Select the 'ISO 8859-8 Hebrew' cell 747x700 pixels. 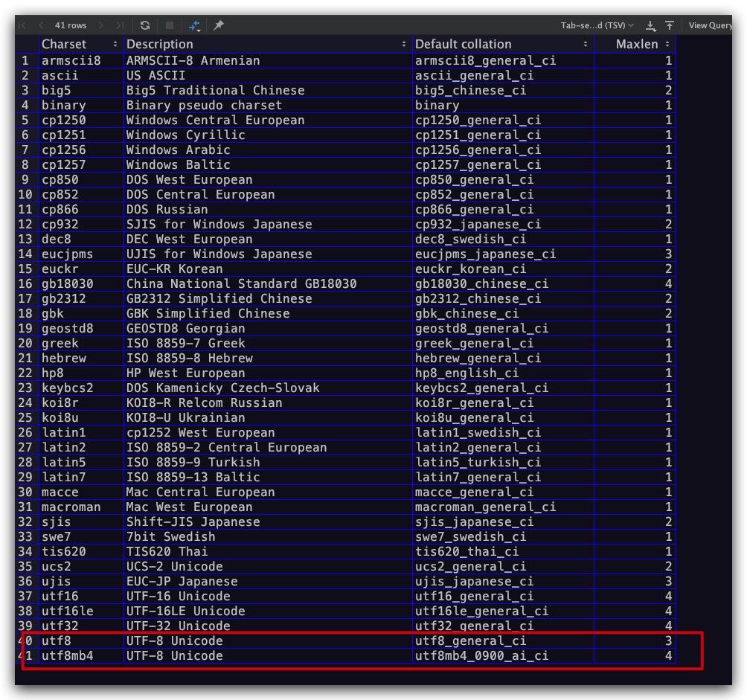(x=268, y=358)
